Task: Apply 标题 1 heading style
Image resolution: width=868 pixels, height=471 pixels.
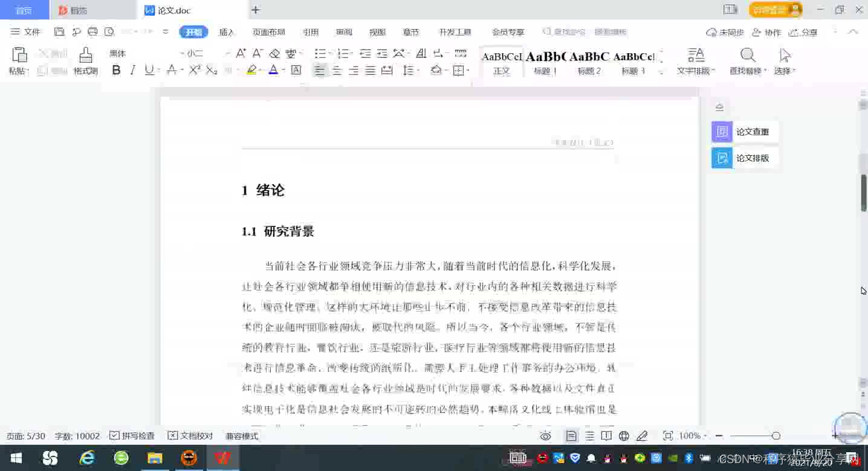Action: pyautogui.click(x=545, y=62)
